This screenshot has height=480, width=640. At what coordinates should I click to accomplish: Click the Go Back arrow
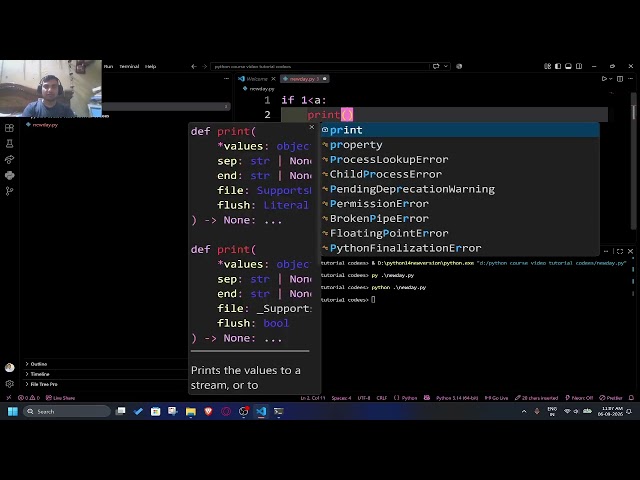194,66
